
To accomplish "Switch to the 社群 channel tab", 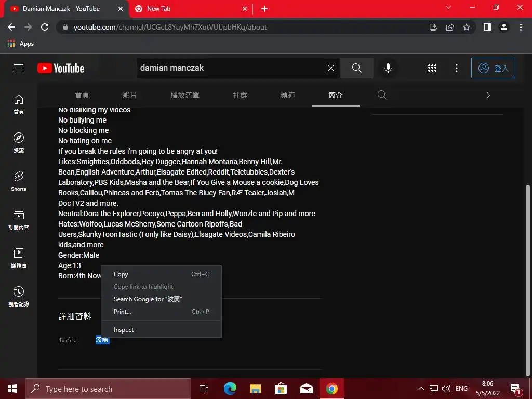I will click(x=240, y=96).
